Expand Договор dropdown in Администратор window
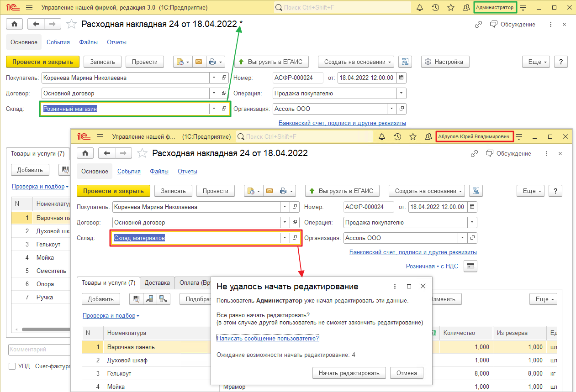Viewport: 576px width, 392px height. click(214, 94)
